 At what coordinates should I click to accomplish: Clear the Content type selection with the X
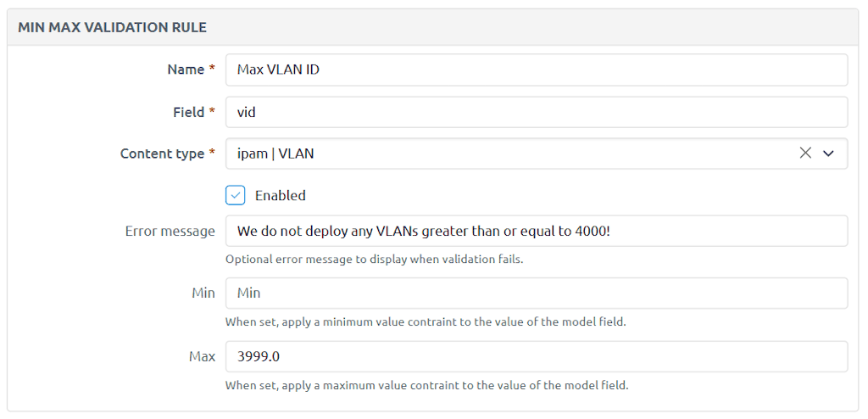(x=805, y=154)
